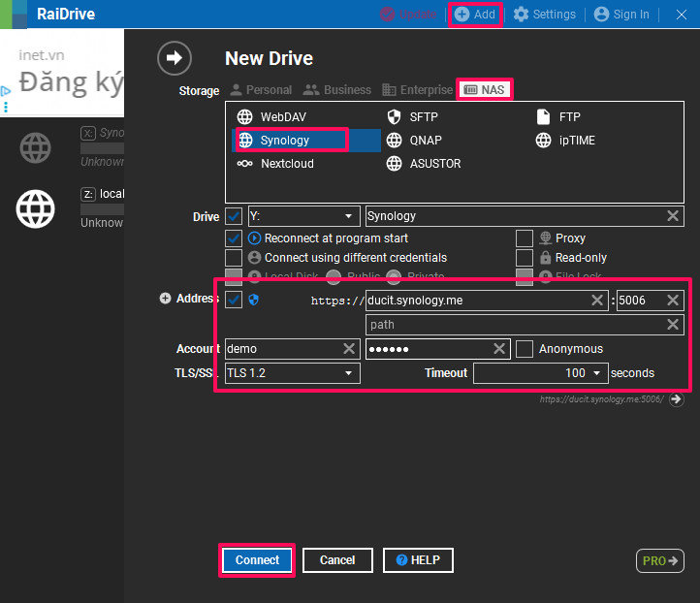The image size is (700, 603).
Task: Toggle the Read-only checkbox
Action: [525, 258]
